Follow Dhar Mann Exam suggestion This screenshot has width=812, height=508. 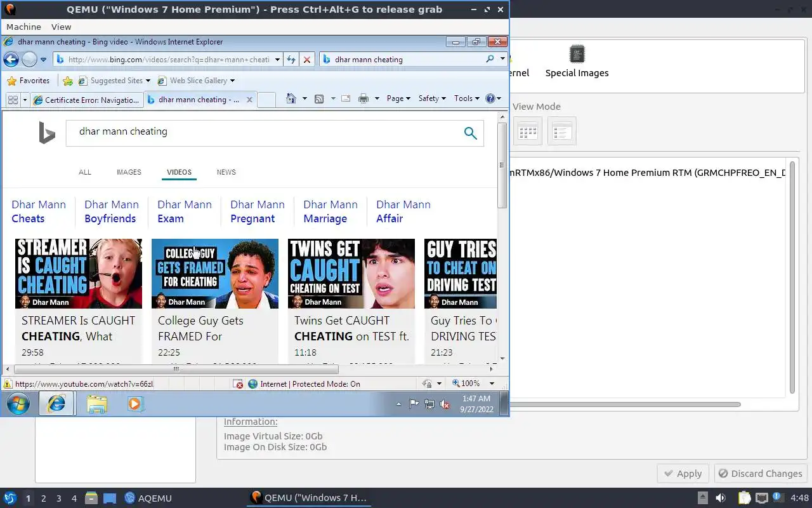(185, 211)
